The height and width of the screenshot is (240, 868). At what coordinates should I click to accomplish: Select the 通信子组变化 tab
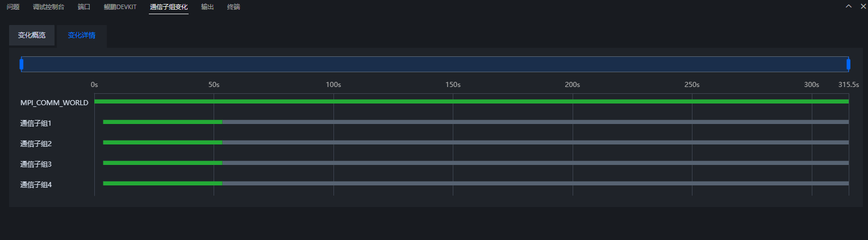click(169, 7)
